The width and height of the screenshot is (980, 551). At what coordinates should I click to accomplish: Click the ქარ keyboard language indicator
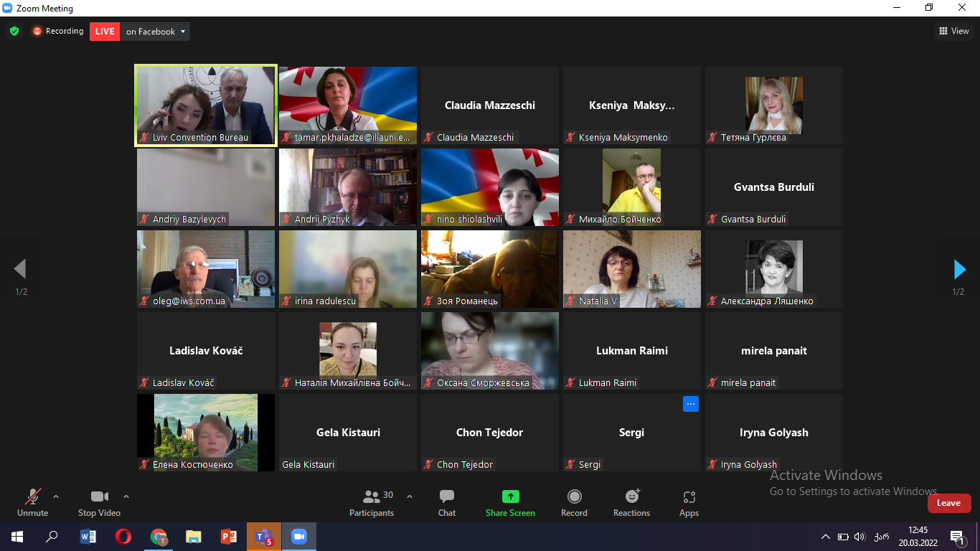tap(882, 537)
